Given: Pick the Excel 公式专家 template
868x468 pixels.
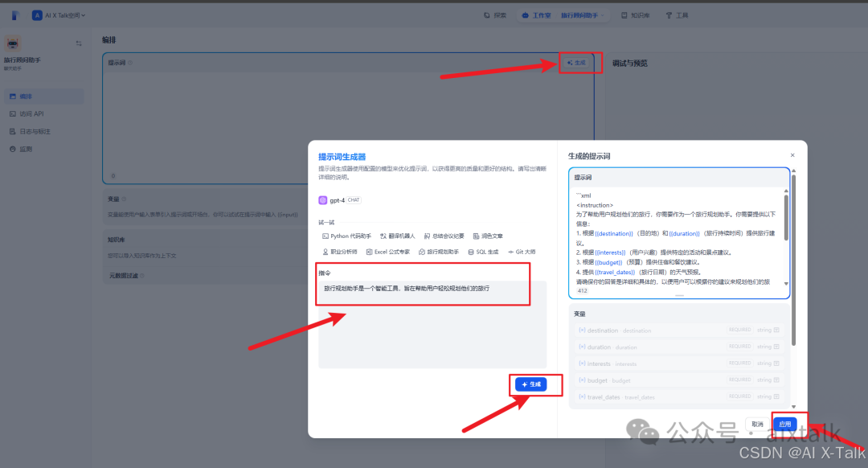Looking at the screenshot, I should point(388,252).
